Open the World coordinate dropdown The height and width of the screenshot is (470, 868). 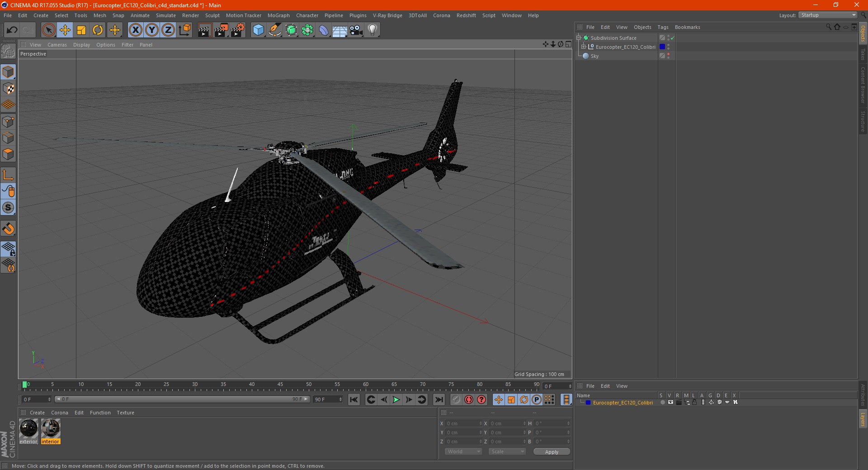point(463,451)
